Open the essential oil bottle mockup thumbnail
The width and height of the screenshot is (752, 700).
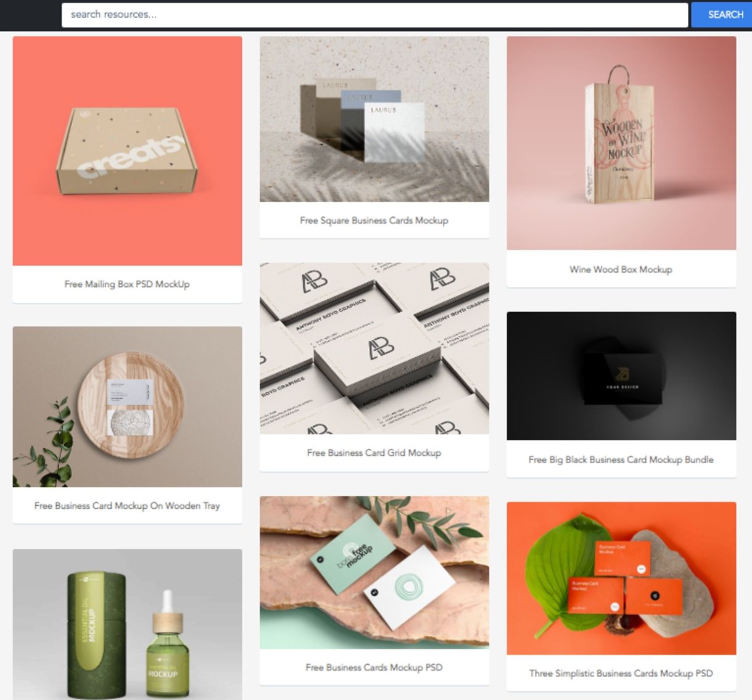pos(127,624)
